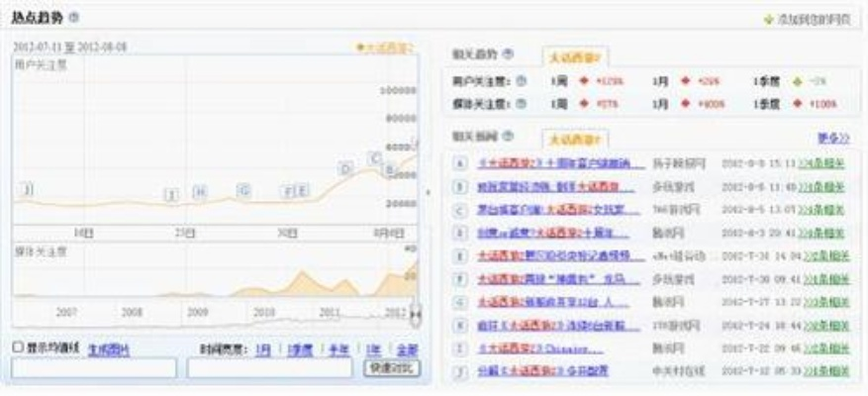
Task: Click the 条相关 link in news row D
Action: (821, 233)
